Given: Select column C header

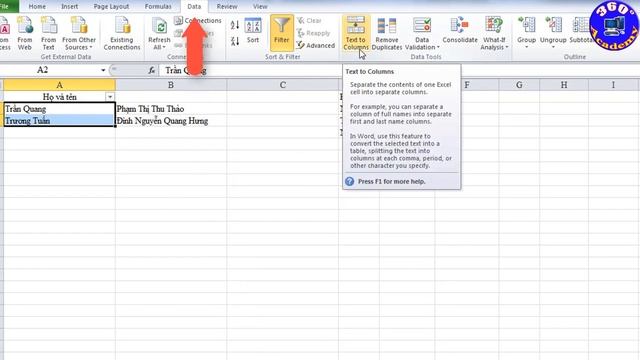Looking at the screenshot, I should 282,85.
